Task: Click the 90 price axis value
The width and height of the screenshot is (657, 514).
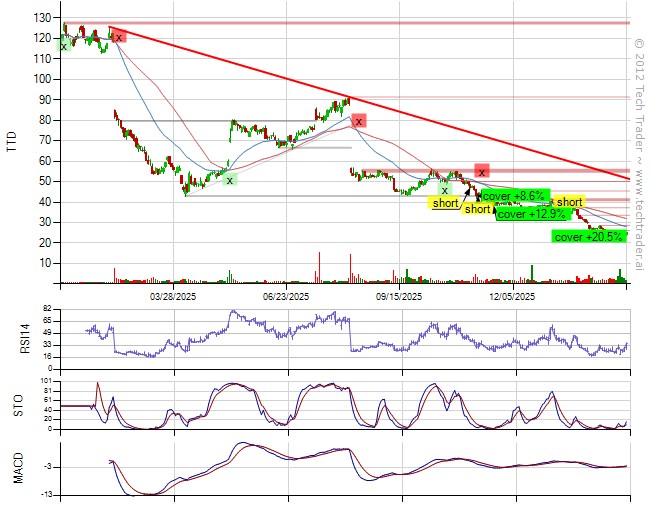Action: pos(44,100)
